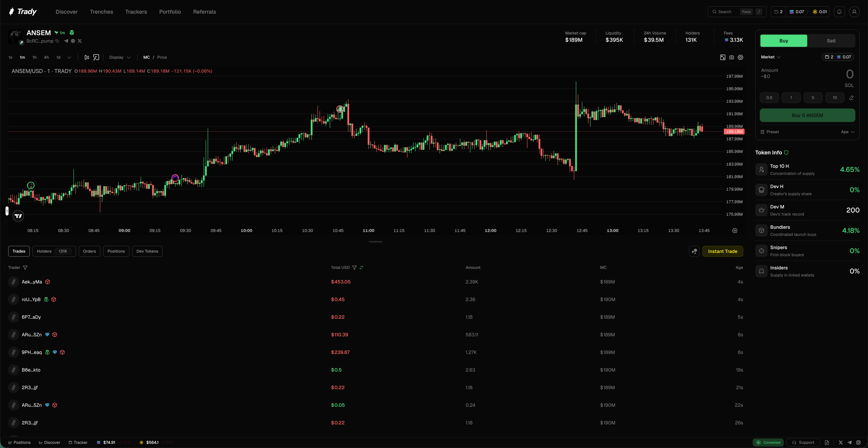Screen dimensions: 868x448
Task: Select the 1m chart timeframe
Action: [x=22, y=57]
